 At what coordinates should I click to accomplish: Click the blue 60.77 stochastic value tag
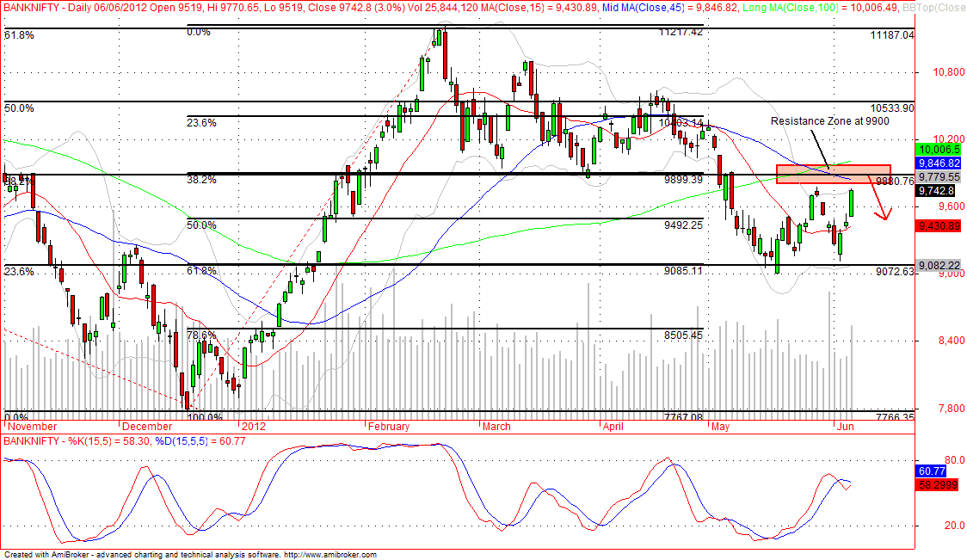click(x=932, y=471)
